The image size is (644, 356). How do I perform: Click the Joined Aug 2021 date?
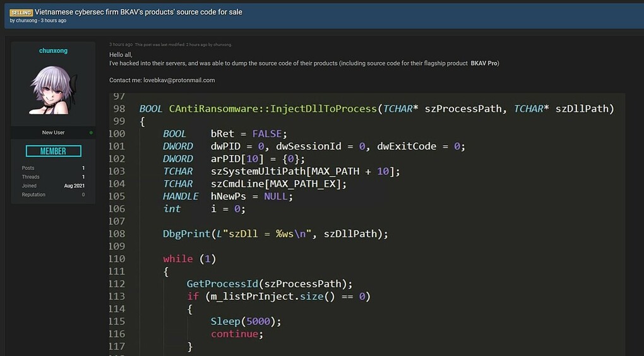(74, 186)
